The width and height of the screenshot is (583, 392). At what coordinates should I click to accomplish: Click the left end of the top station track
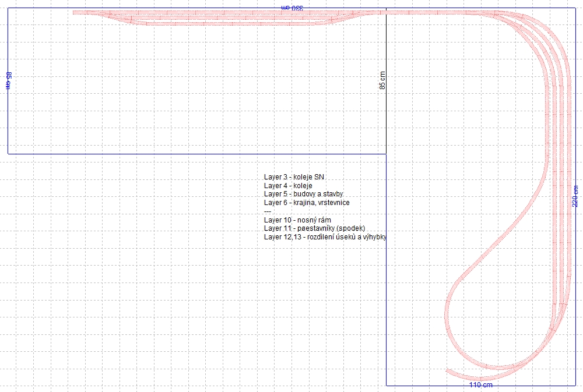76,12
